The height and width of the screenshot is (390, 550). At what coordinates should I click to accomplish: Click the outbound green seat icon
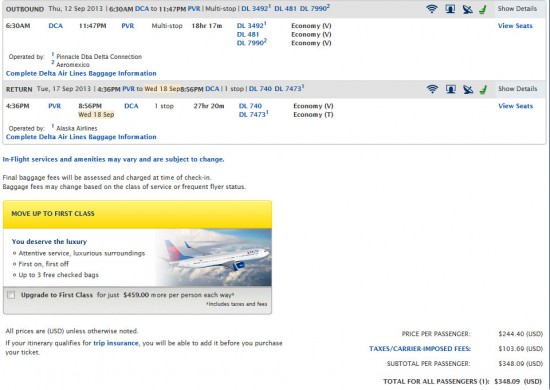(483, 9)
